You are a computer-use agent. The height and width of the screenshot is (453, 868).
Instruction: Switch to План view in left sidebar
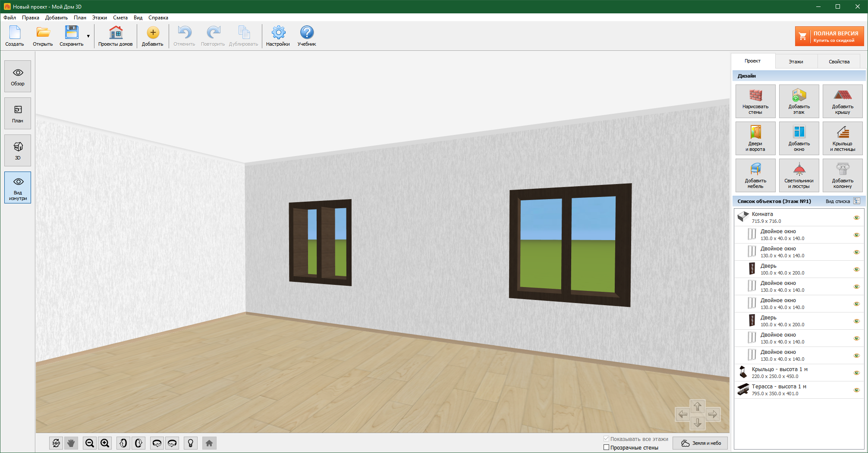pos(18,113)
